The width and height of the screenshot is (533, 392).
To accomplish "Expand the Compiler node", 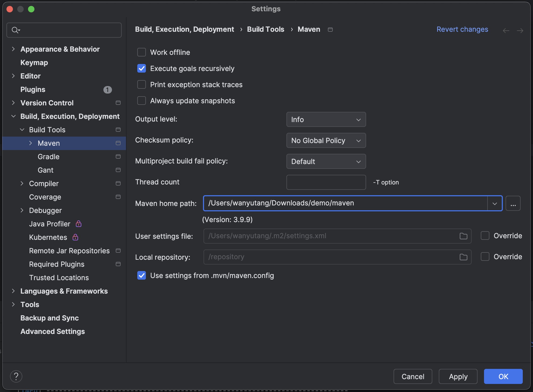I will pyautogui.click(x=22, y=183).
